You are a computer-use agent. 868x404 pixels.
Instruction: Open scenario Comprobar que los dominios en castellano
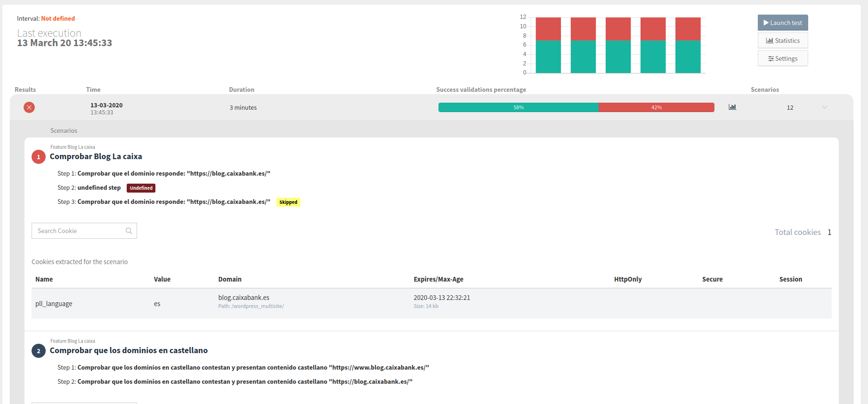point(129,350)
